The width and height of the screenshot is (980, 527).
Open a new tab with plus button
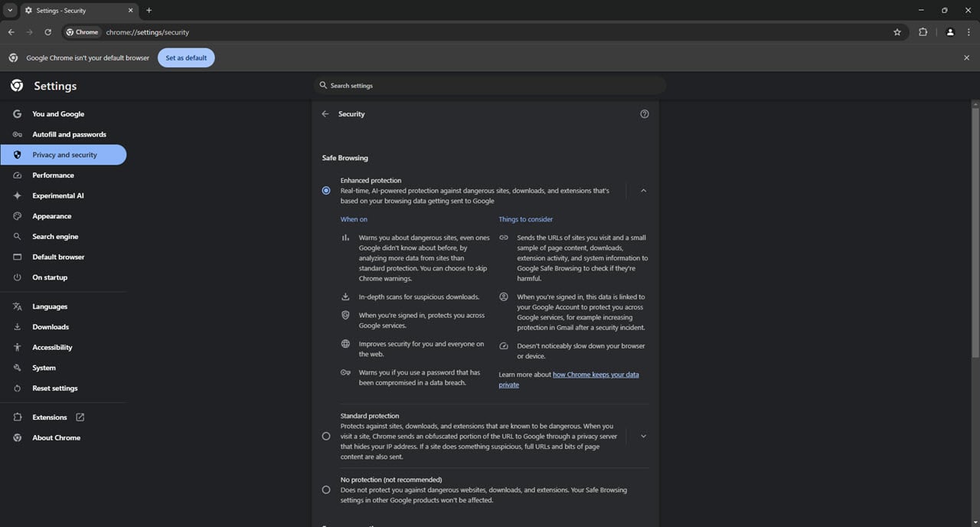click(149, 10)
